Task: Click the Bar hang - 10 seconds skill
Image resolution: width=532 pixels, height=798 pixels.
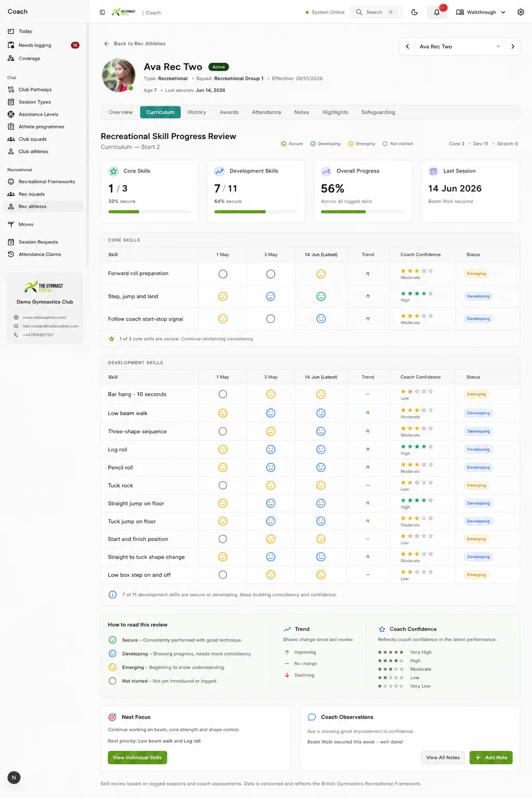Action: tap(137, 394)
